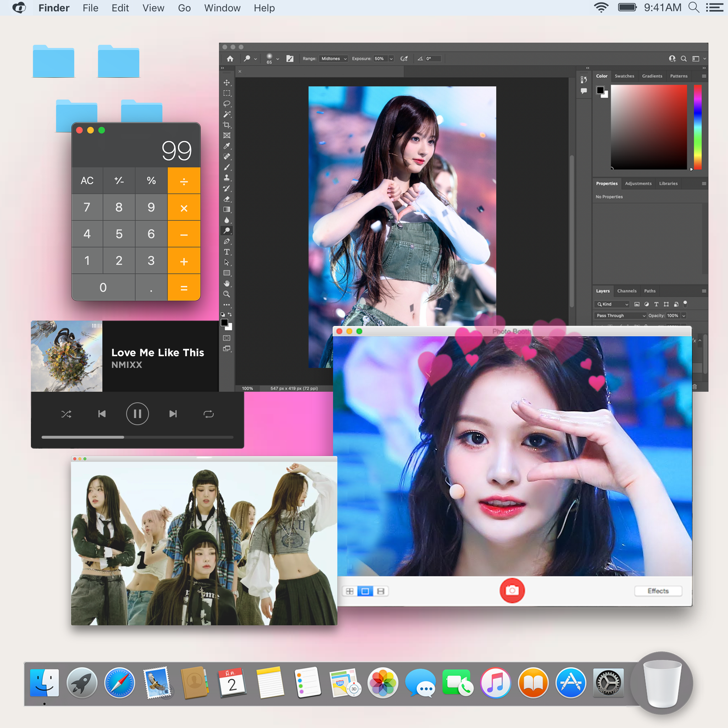Open the Channels tab
Image resolution: width=728 pixels, height=728 pixels.
(x=627, y=291)
